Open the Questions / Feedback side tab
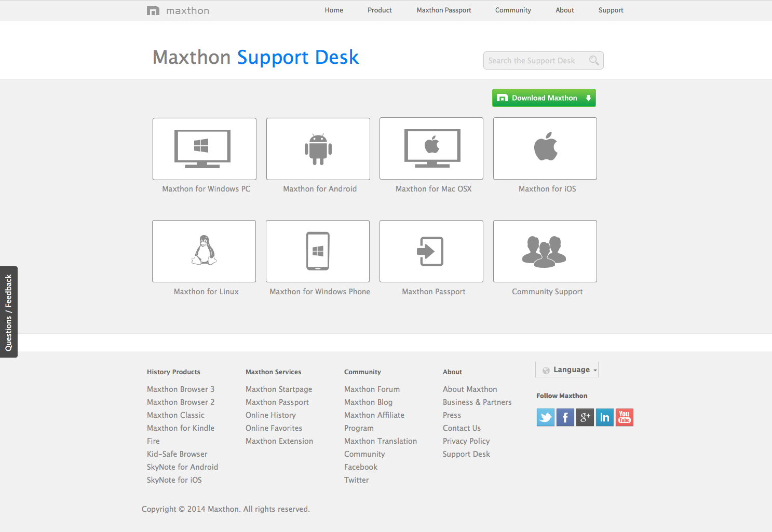 tap(8, 312)
